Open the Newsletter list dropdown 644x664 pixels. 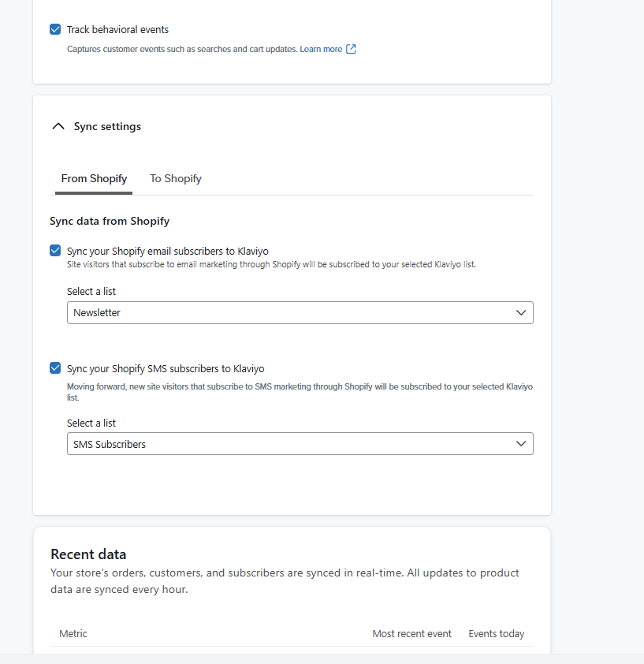pos(300,312)
